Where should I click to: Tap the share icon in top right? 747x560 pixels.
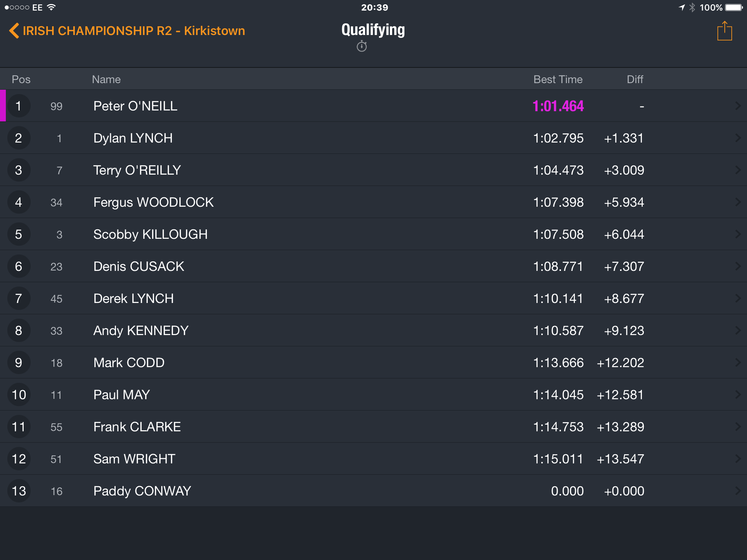(x=724, y=31)
